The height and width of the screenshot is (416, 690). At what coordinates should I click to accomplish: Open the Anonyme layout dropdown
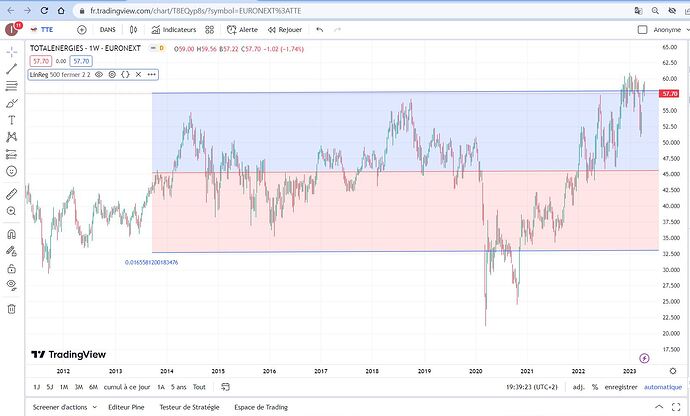pos(671,29)
